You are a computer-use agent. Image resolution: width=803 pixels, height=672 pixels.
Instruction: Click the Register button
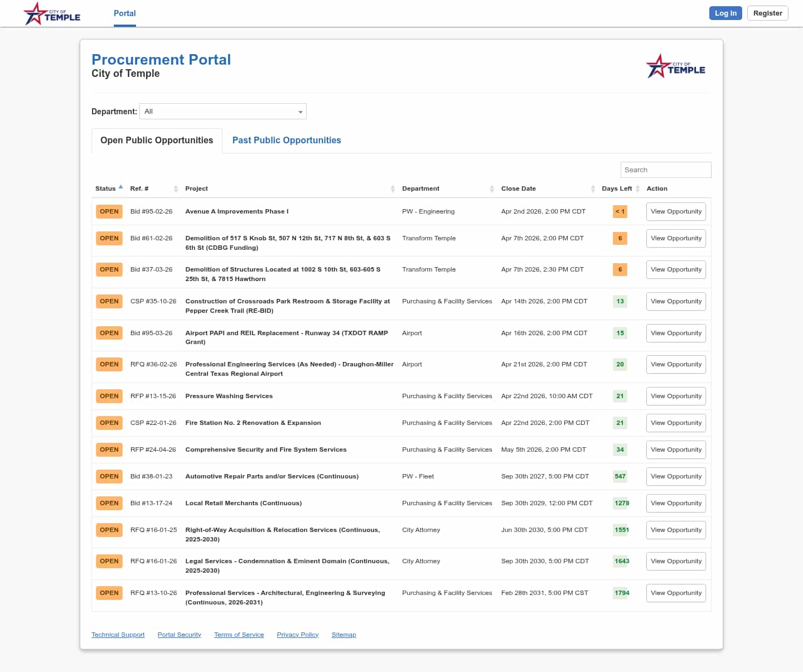coord(767,13)
